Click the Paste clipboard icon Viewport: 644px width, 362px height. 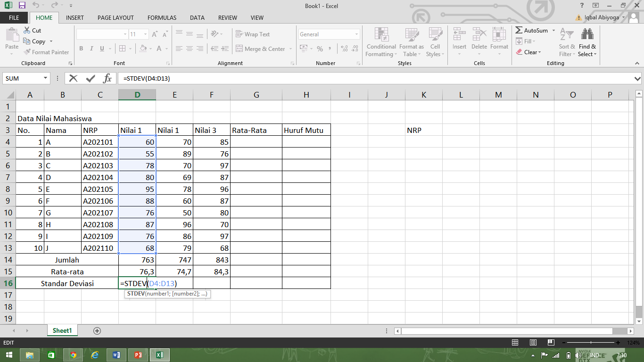12,35
